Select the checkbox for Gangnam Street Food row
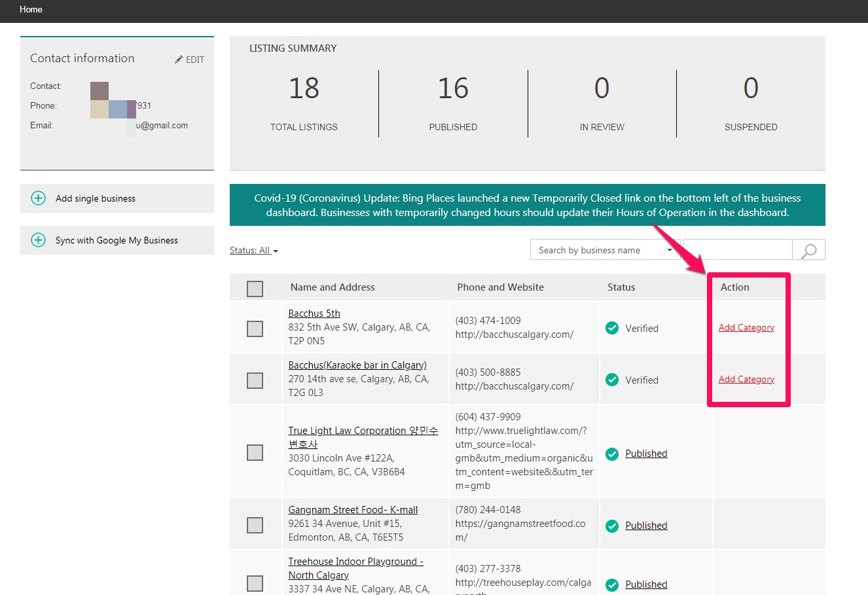 pos(255,525)
